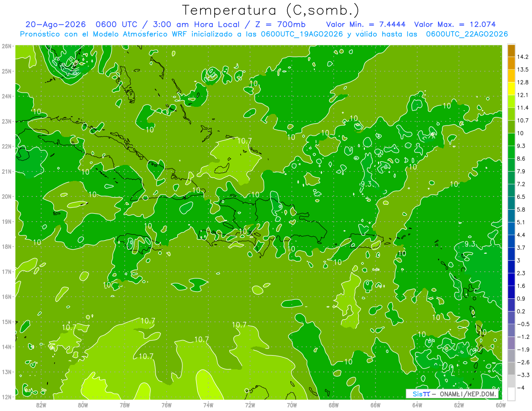Click the -4 label on the color legend

(x=520, y=388)
